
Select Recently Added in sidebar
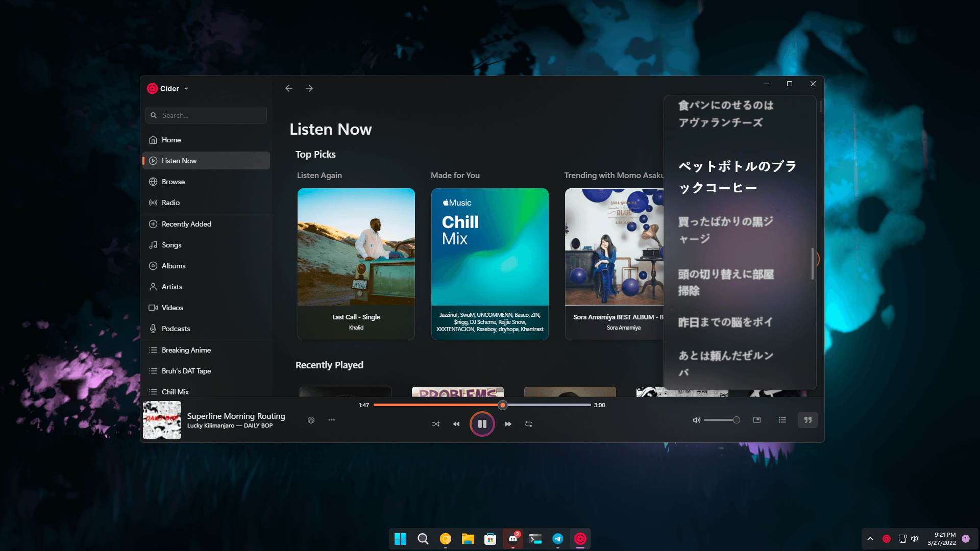(x=186, y=224)
